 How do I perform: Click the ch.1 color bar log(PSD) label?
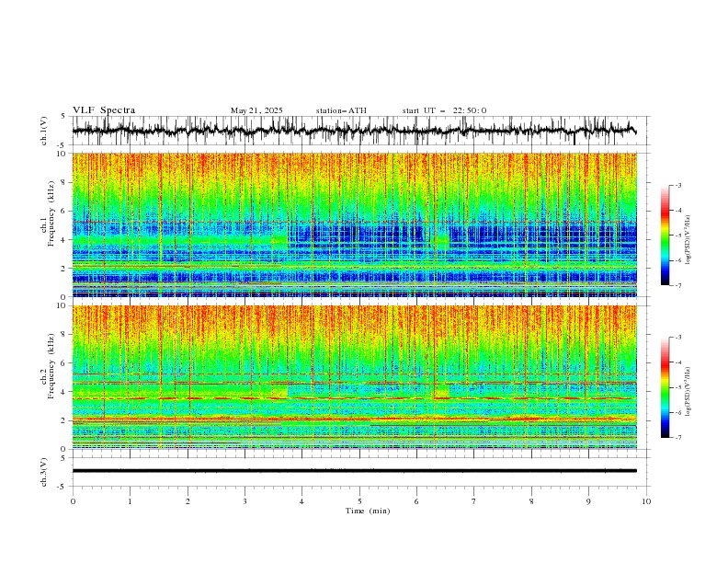click(x=688, y=240)
